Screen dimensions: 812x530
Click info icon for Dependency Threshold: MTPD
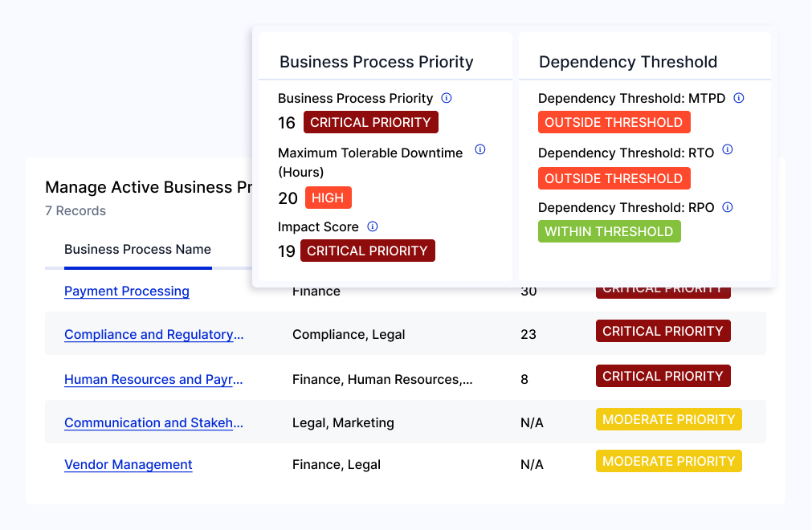coord(739,98)
